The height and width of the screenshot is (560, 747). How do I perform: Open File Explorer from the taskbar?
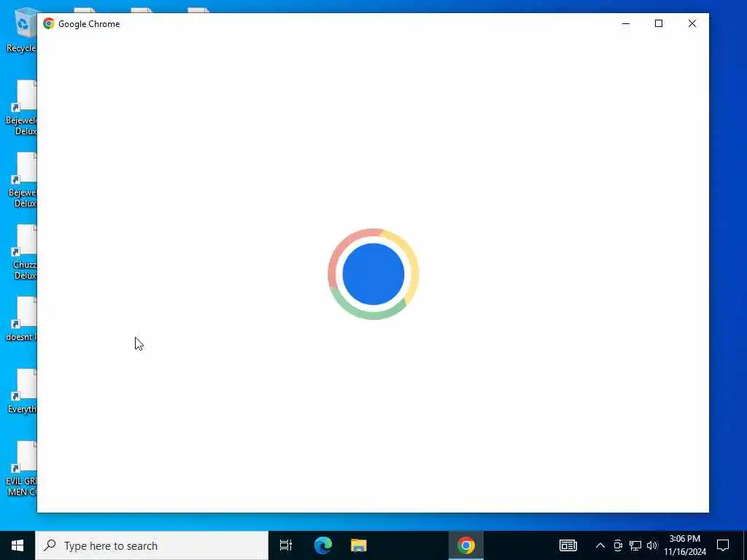[x=359, y=545]
